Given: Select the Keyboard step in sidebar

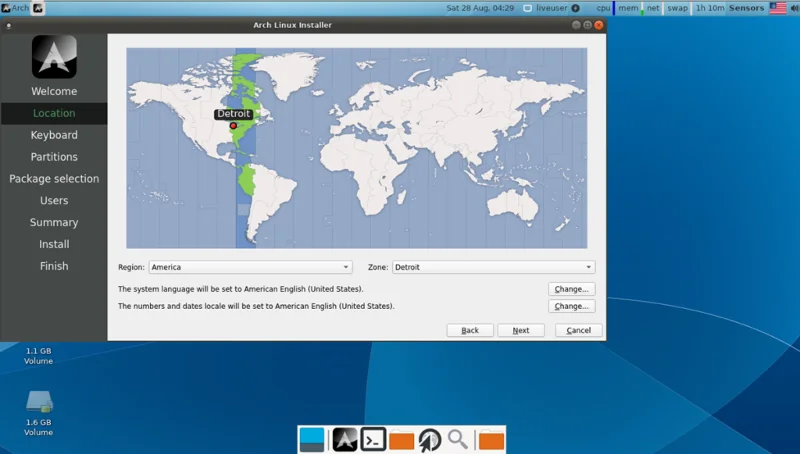Looking at the screenshot, I should tap(54, 135).
